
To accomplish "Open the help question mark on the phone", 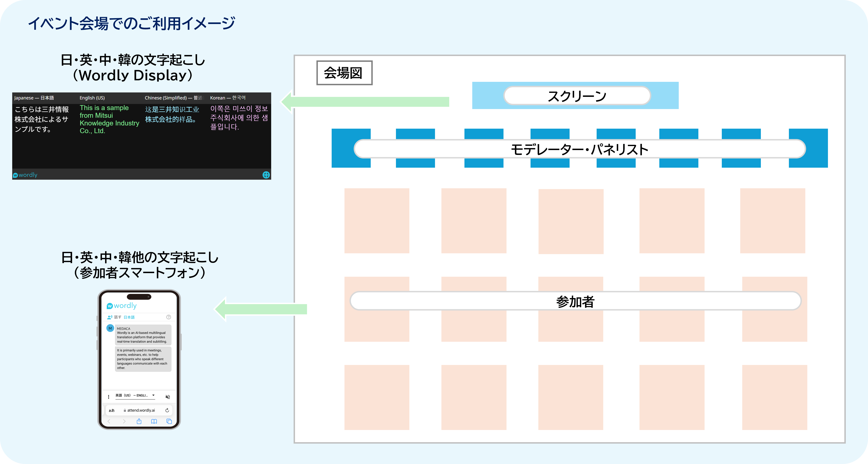I will pos(168,317).
